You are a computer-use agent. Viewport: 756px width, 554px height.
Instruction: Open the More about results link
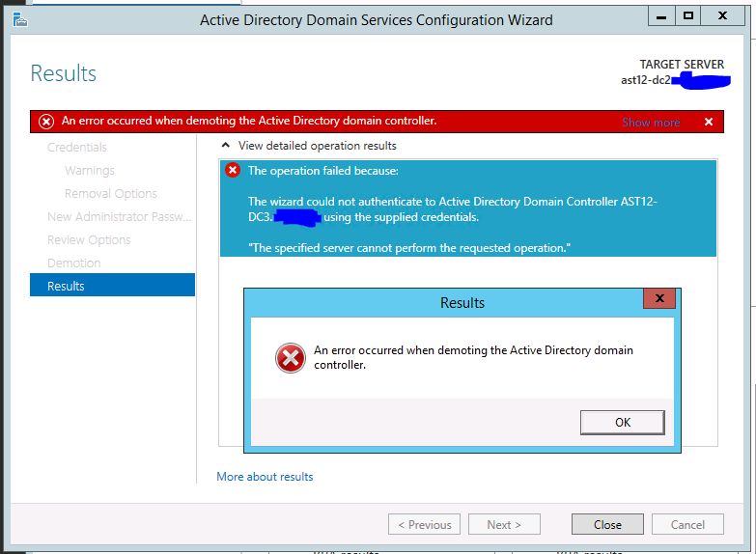point(265,477)
